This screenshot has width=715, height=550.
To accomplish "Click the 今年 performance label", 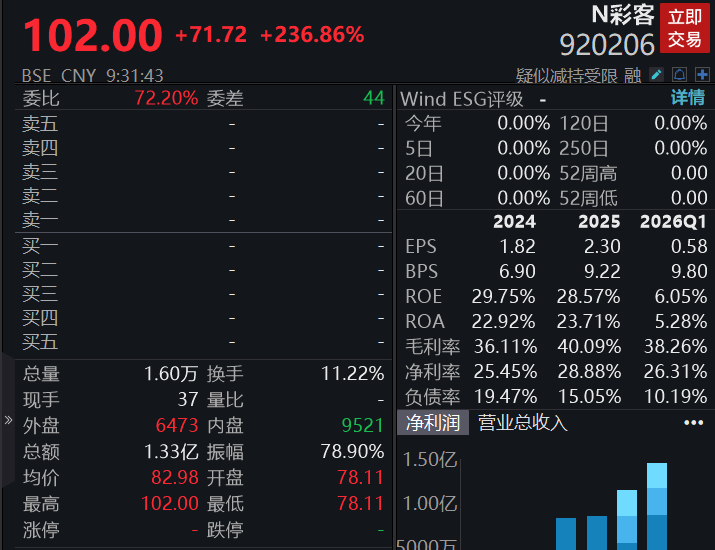I will point(423,124).
